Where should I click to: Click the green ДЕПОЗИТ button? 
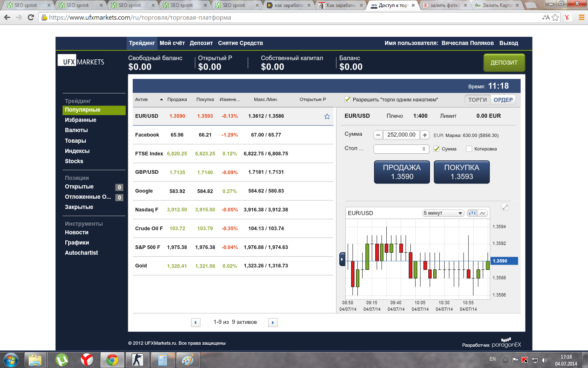coord(504,63)
